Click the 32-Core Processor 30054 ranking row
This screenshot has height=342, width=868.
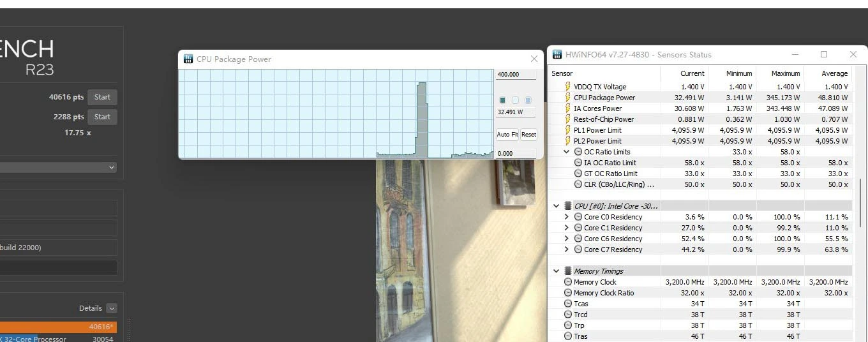tap(58, 339)
